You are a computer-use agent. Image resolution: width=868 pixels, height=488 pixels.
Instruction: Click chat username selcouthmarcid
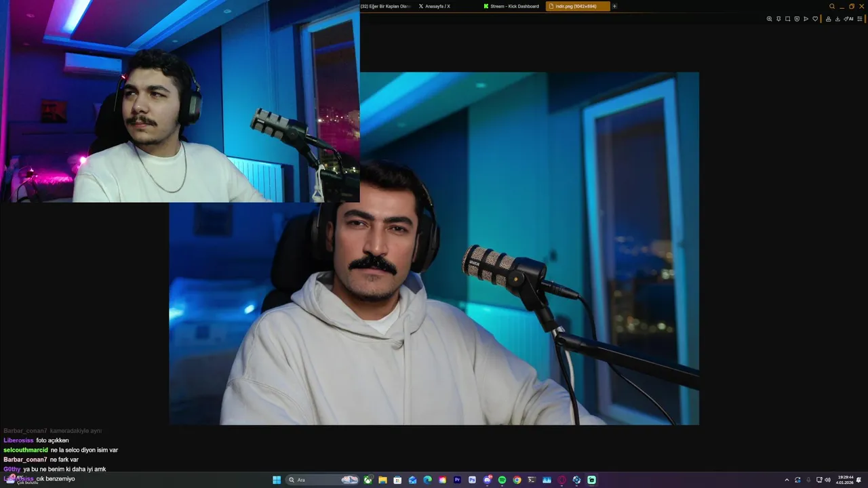(x=26, y=450)
